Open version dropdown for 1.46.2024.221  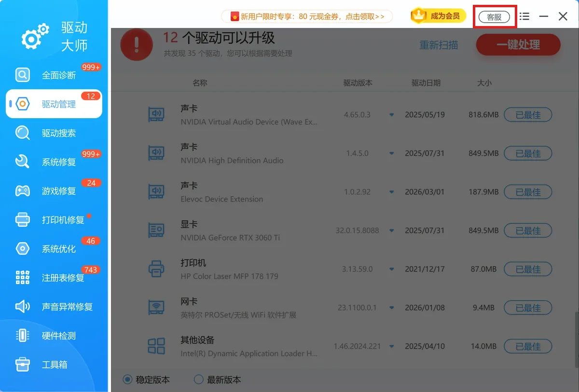click(392, 346)
